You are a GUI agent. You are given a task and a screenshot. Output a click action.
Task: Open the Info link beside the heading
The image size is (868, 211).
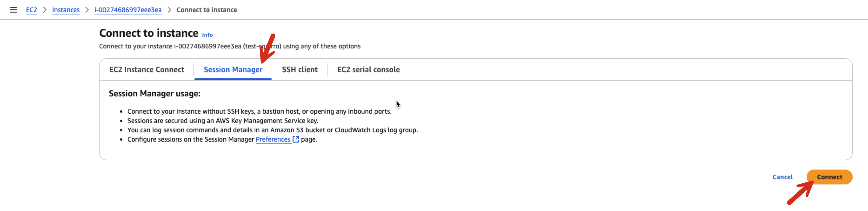pos(207,35)
